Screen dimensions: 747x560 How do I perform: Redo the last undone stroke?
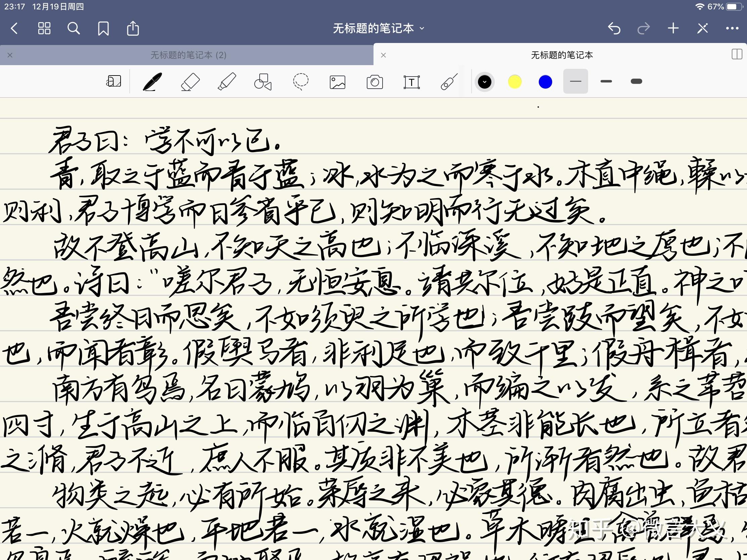coord(643,28)
